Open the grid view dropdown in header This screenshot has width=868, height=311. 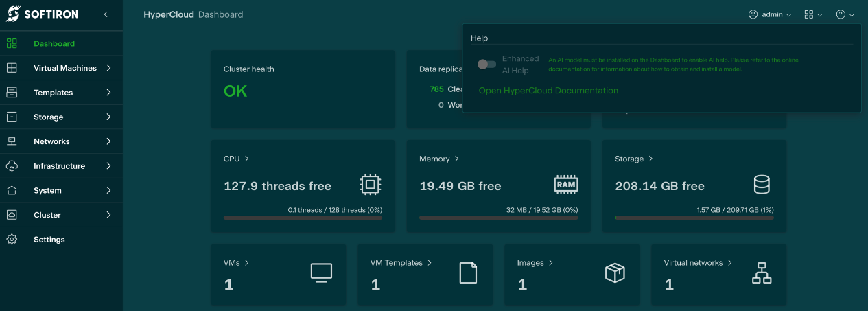[x=813, y=14]
